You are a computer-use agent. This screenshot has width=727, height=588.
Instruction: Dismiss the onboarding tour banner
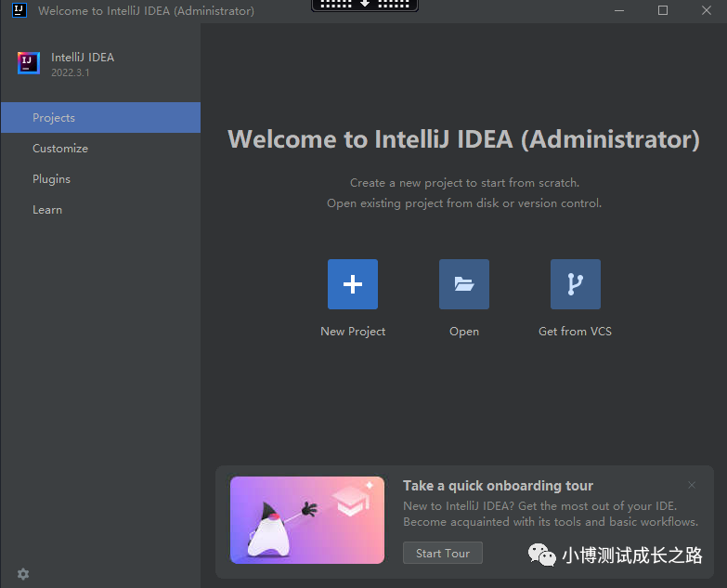tap(692, 485)
